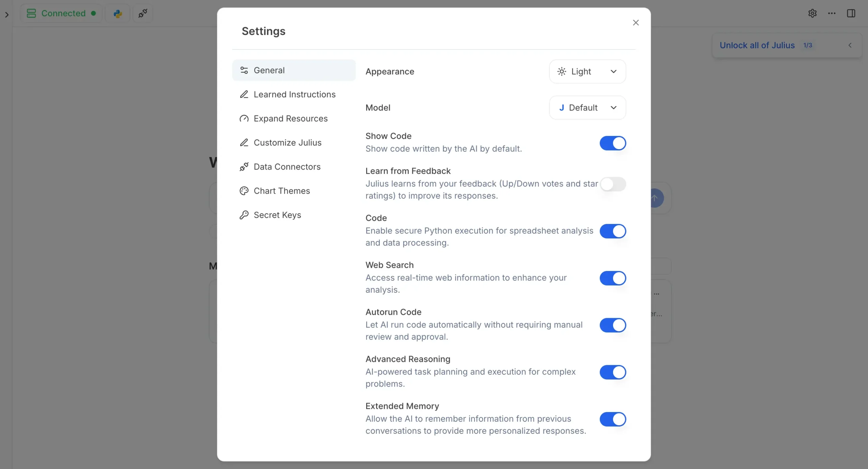Enable Learn from Feedback
Image resolution: width=868 pixels, height=469 pixels.
click(x=614, y=184)
